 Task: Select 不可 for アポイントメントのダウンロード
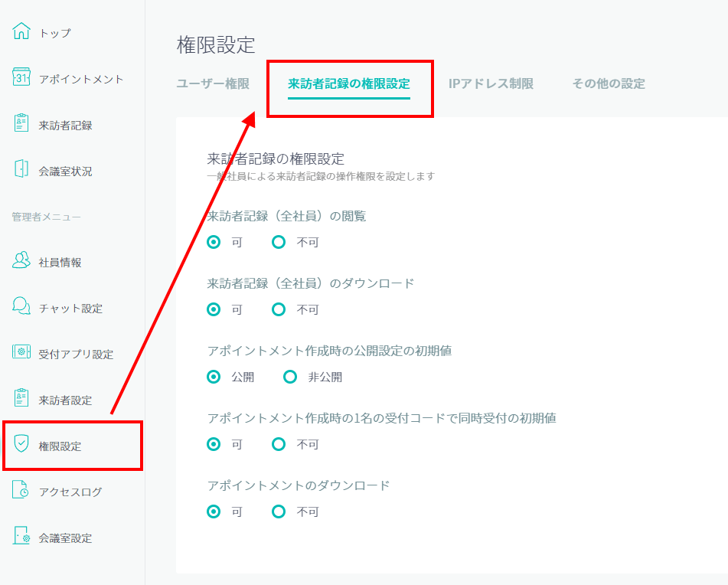tap(279, 511)
